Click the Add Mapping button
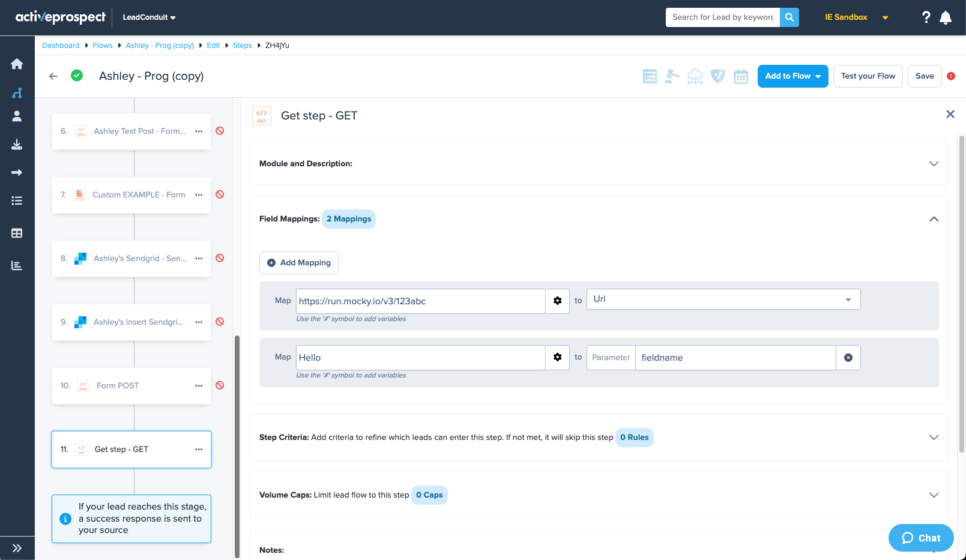966x560 pixels. pyautogui.click(x=299, y=263)
